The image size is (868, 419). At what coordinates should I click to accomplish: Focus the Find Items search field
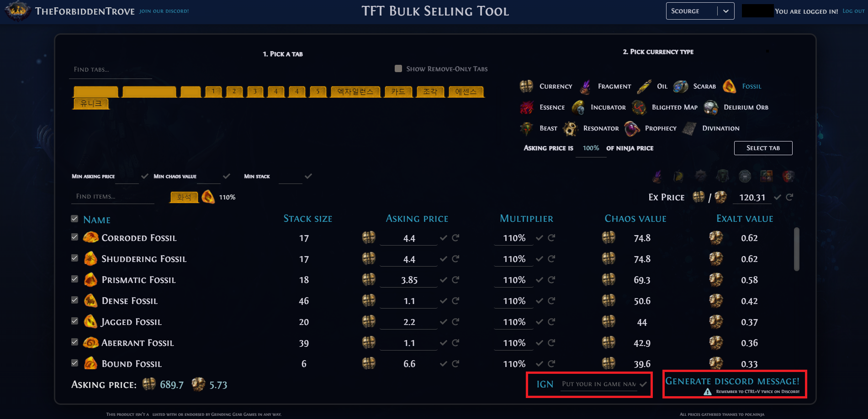point(112,197)
